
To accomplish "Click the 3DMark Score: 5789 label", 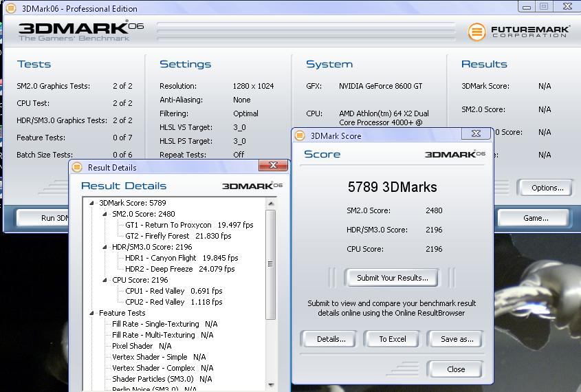I will pos(133,203).
